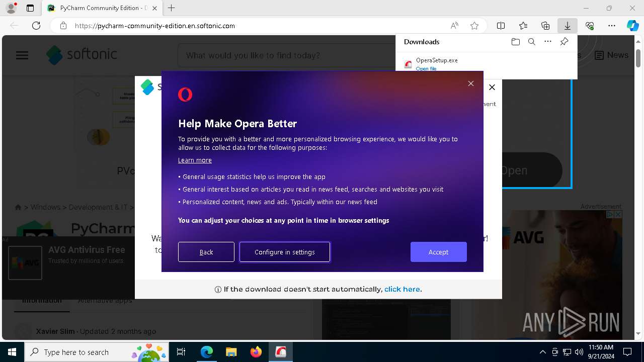Viewport: 644px width, 362px height.
Task: Close the PyCharm browser tab
Action: coord(154,8)
